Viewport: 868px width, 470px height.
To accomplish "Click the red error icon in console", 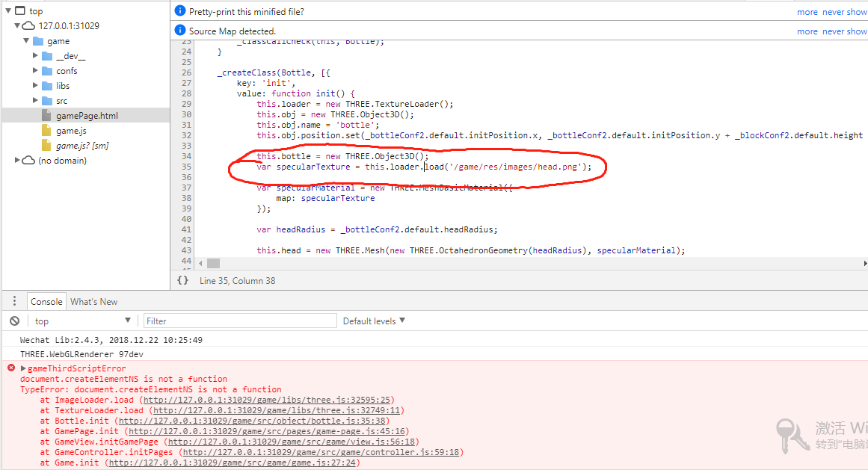I will (x=11, y=368).
